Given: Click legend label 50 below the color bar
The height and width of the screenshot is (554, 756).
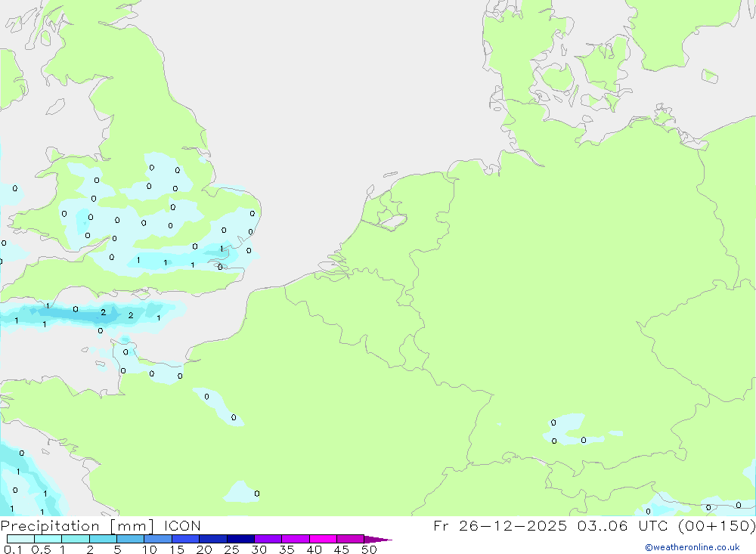Looking at the screenshot, I should [369, 549].
